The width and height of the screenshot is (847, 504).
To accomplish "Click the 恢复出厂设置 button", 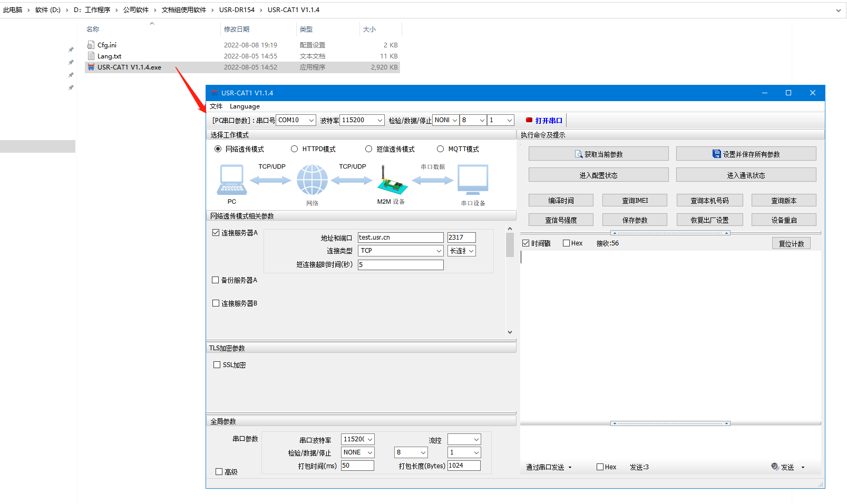I will 709,220.
